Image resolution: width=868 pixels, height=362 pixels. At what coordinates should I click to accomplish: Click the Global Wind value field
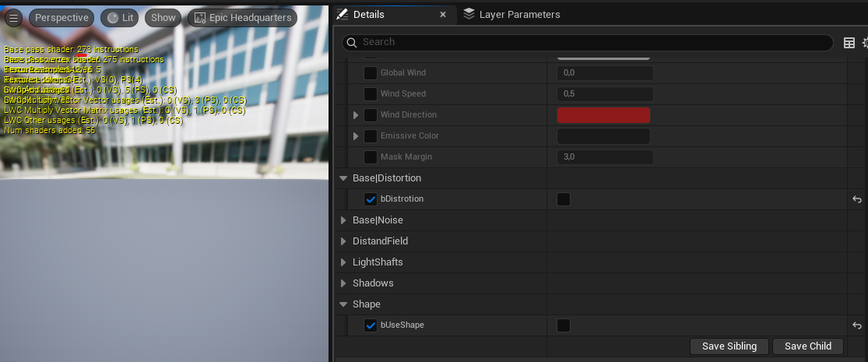click(x=605, y=73)
